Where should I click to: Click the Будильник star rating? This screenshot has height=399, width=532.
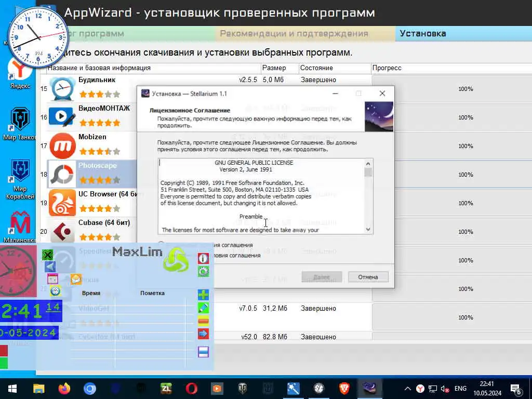pos(99,94)
